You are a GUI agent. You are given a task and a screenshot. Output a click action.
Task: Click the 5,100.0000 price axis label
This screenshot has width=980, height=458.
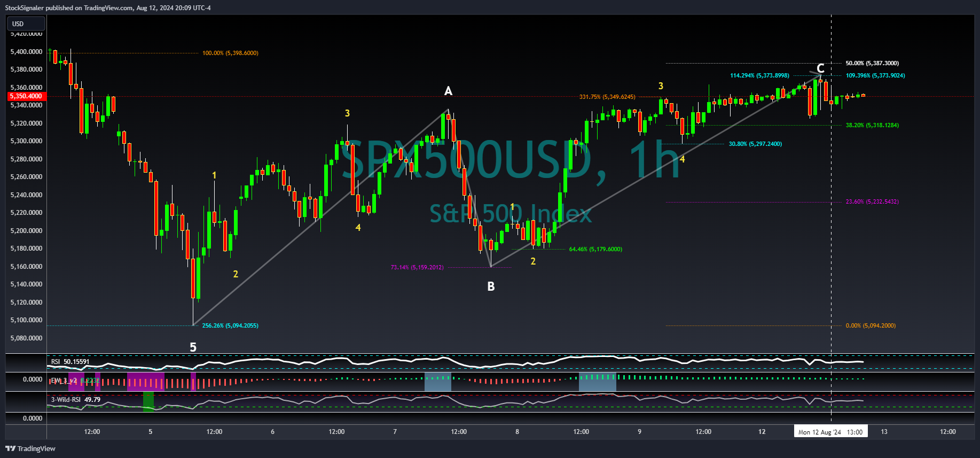pyautogui.click(x=26, y=320)
